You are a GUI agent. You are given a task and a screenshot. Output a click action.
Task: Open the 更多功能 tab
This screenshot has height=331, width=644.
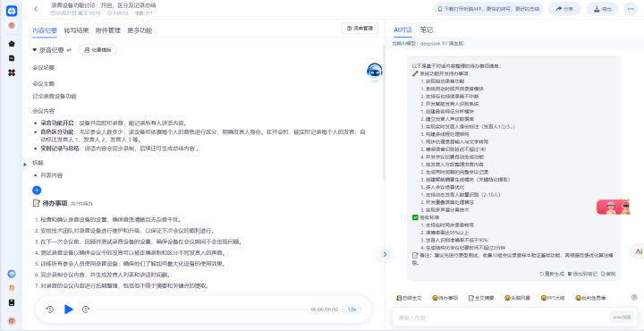click(140, 30)
